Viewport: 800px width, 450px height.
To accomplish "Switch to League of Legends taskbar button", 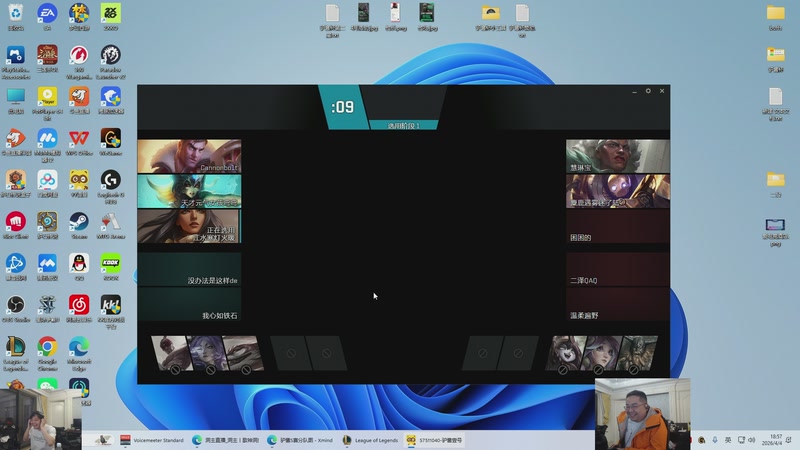I will 370,440.
